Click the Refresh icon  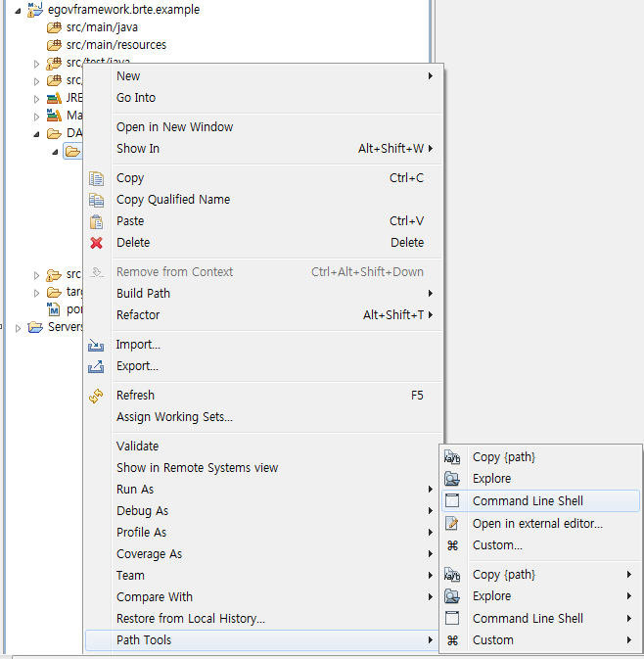click(x=96, y=396)
